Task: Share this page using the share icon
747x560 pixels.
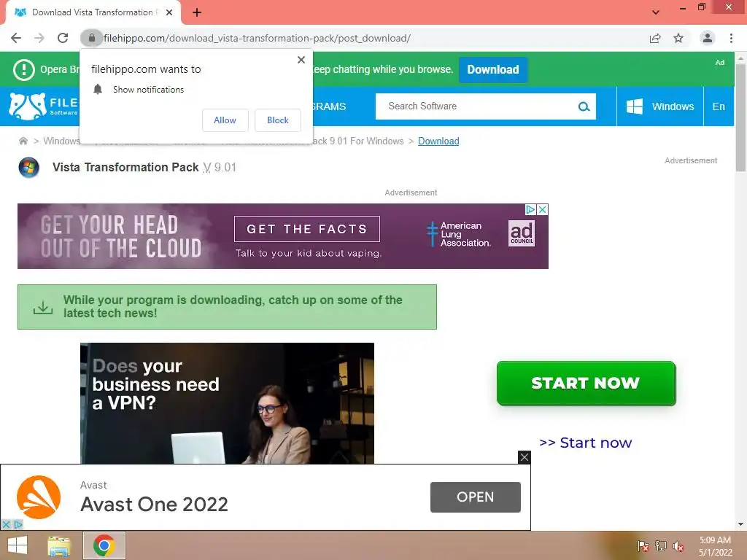Action: pyautogui.click(x=655, y=38)
